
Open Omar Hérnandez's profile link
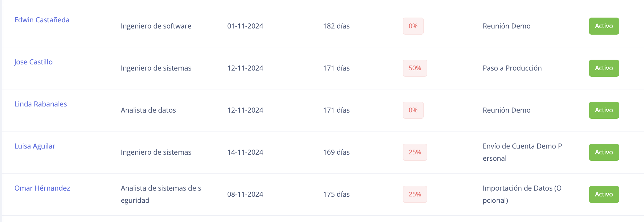(42, 188)
